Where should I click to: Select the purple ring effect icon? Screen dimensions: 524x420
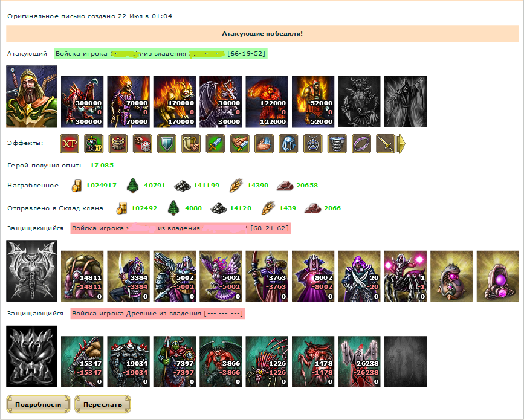pos(361,144)
